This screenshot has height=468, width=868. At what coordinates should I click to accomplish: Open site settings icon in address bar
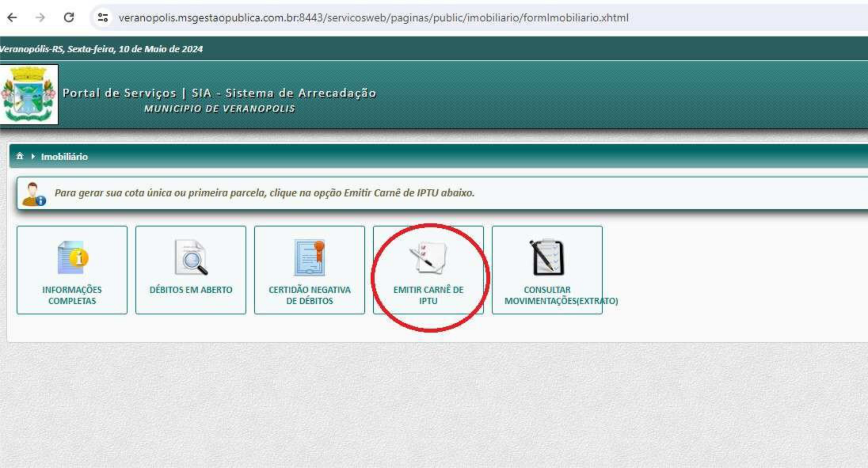pyautogui.click(x=103, y=18)
